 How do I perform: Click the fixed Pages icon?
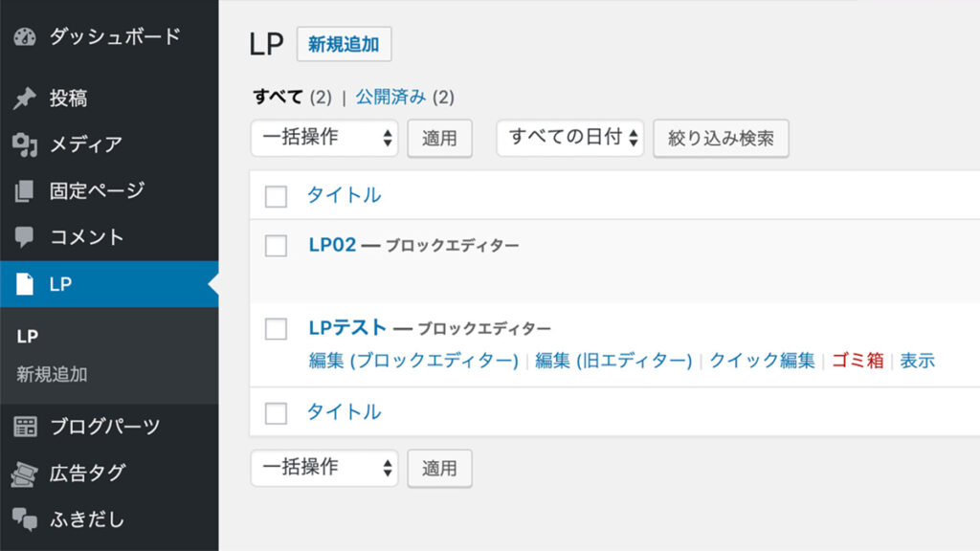pyautogui.click(x=24, y=190)
